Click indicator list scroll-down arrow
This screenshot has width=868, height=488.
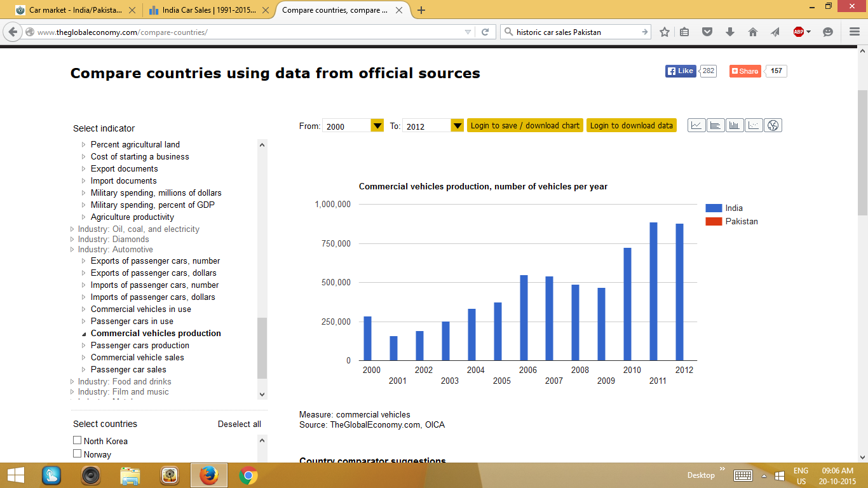[x=262, y=394]
